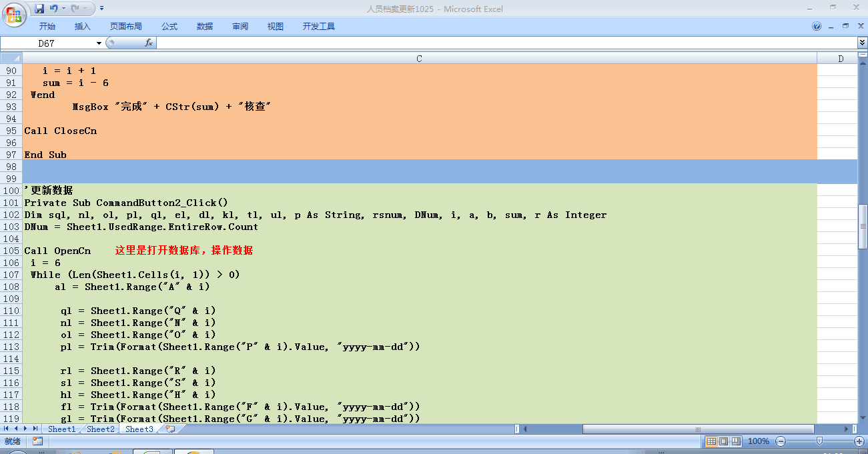Select the Sheet3 tab

[x=139, y=429]
